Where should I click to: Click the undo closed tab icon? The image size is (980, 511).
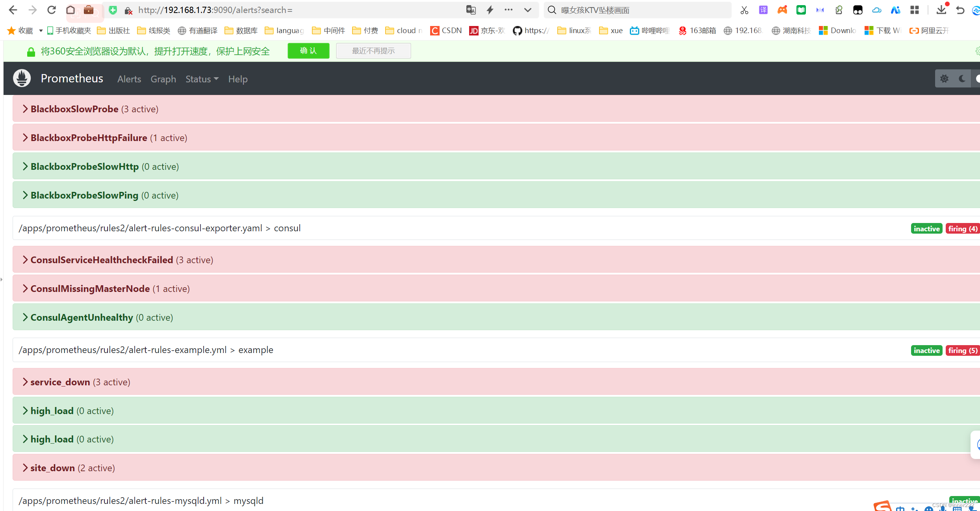coord(960,10)
